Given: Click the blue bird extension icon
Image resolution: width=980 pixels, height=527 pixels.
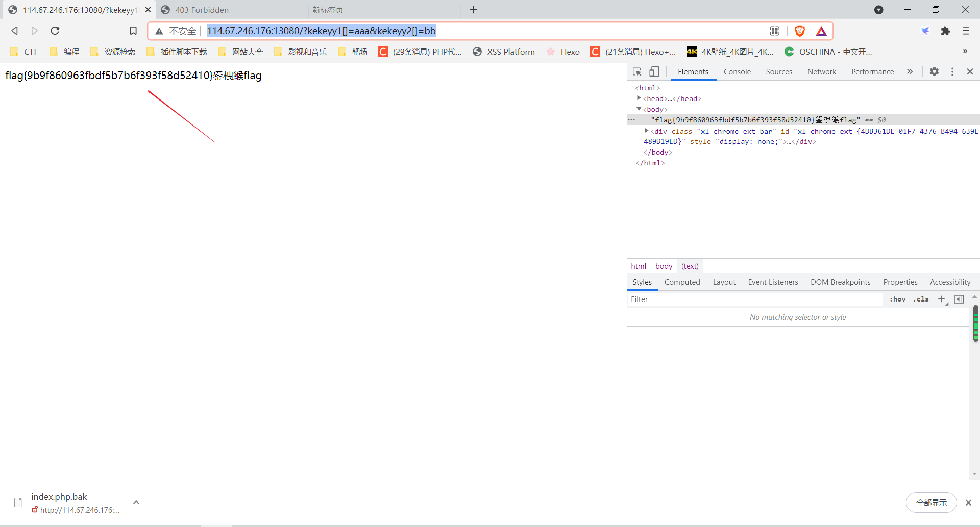Looking at the screenshot, I should pos(925,31).
